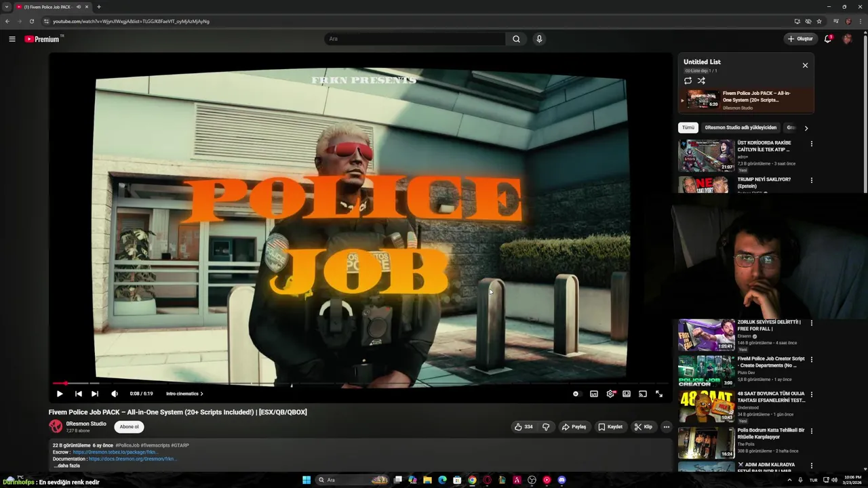Open the Escrow tebex link

115,452
